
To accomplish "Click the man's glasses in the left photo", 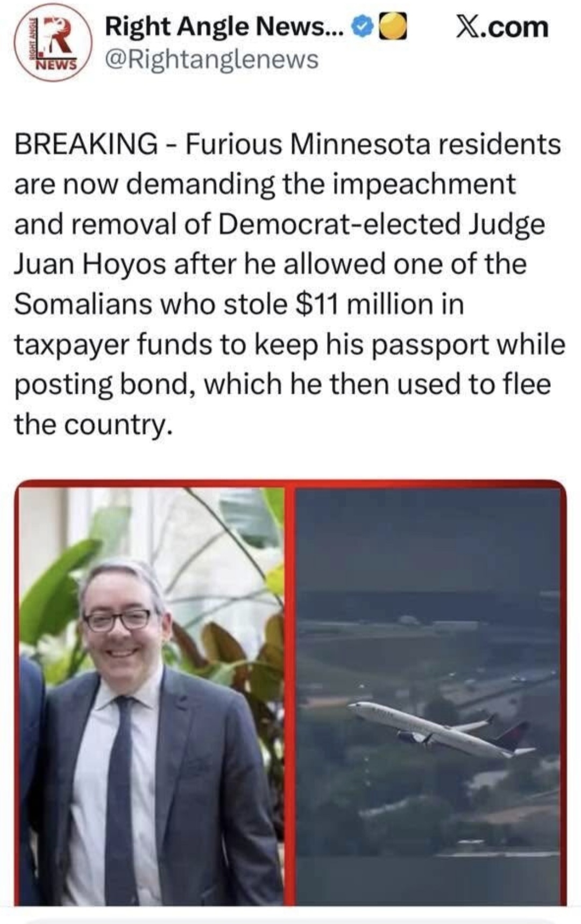I will [x=118, y=619].
